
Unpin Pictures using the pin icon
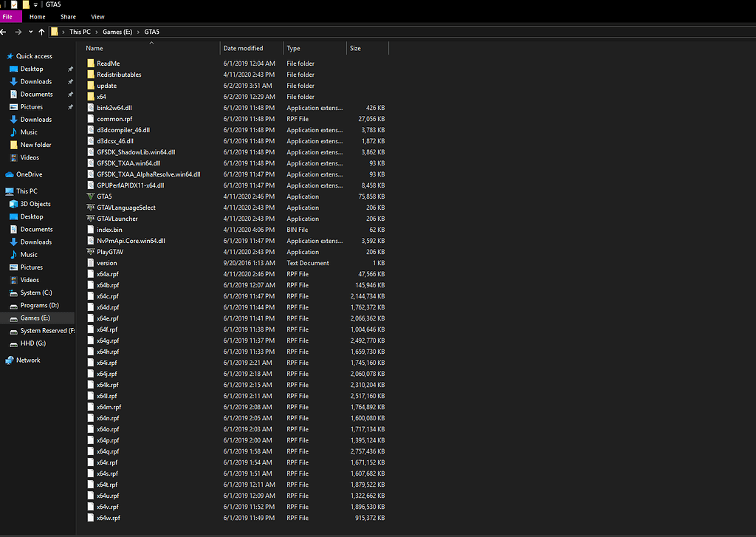[72, 106]
